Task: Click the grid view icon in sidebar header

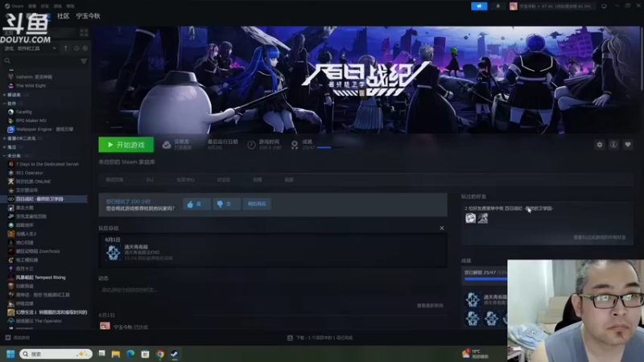Action: 85,32
